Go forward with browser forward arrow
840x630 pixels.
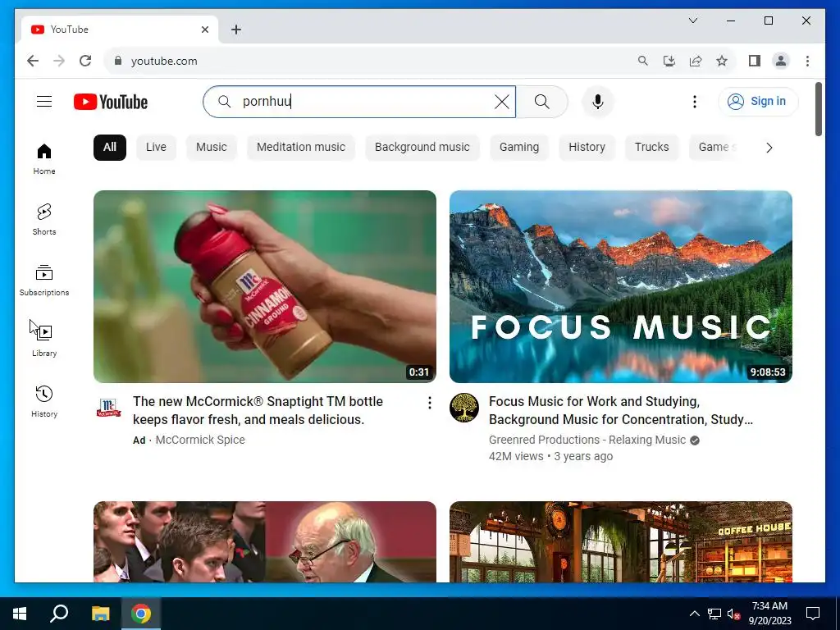pyautogui.click(x=59, y=61)
